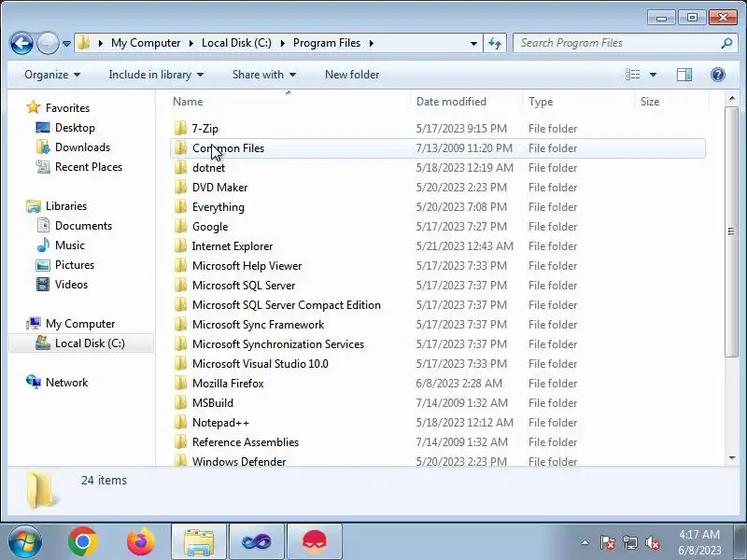
Task: Select the 7-Zip folder icon
Action: pos(180,128)
